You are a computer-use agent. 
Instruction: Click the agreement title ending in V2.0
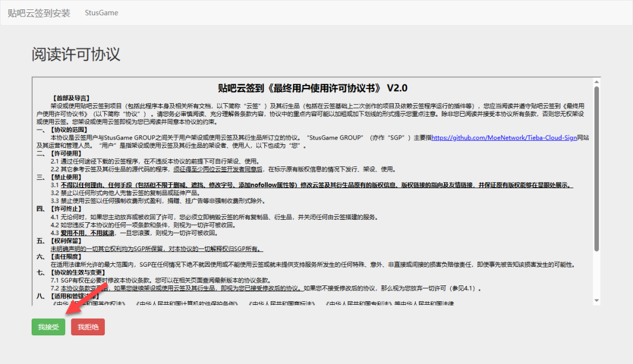point(312,88)
